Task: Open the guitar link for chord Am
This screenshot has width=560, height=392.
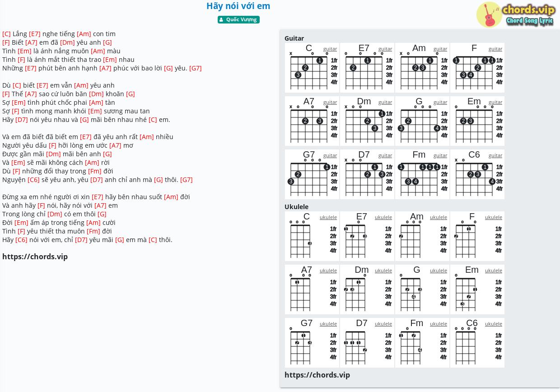Action: (x=440, y=49)
